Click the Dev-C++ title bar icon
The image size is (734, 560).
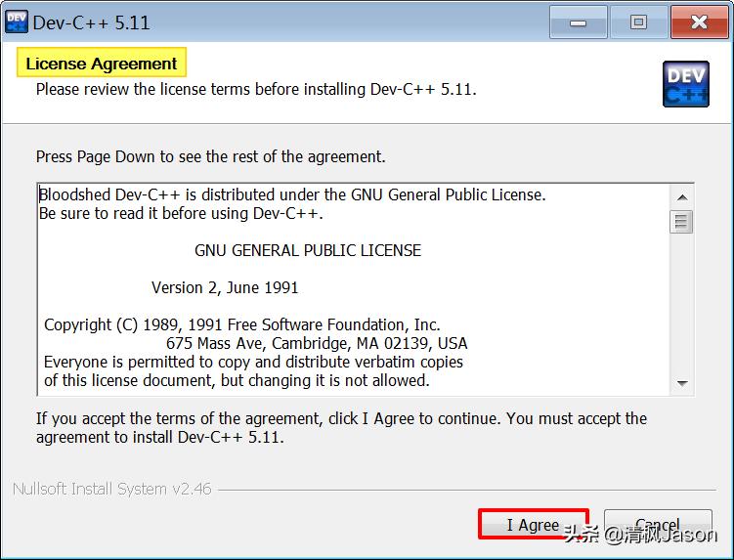[x=17, y=22]
